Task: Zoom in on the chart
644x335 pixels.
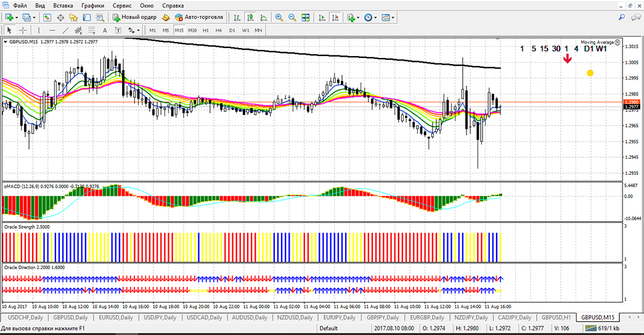Action: [279, 17]
